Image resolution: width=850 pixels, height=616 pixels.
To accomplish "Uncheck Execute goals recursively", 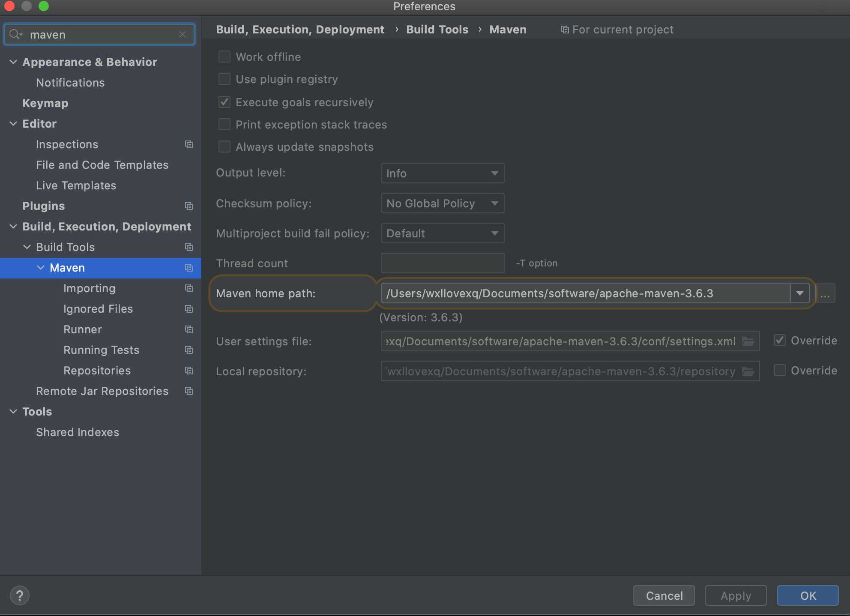I will click(224, 102).
